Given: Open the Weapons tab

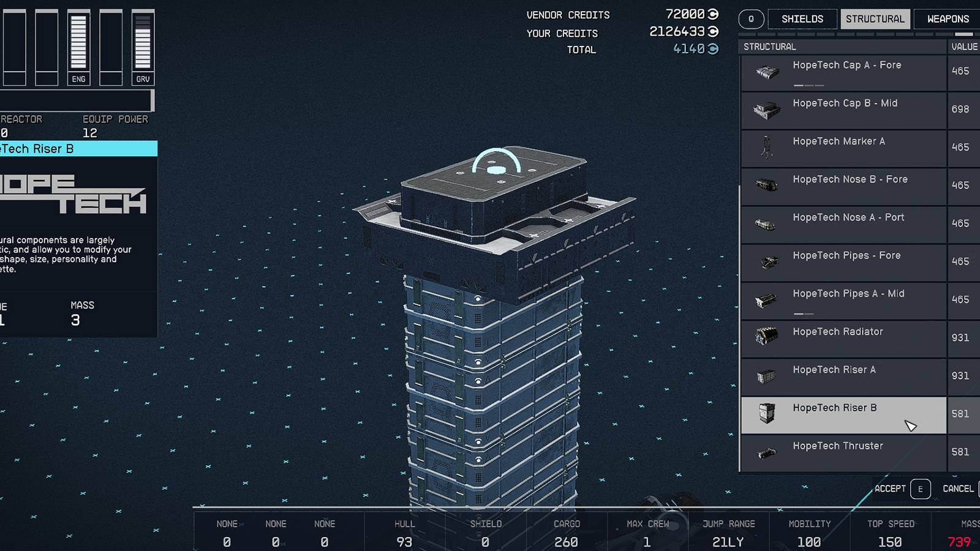Looking at the screenshot, I should (947, 19).
